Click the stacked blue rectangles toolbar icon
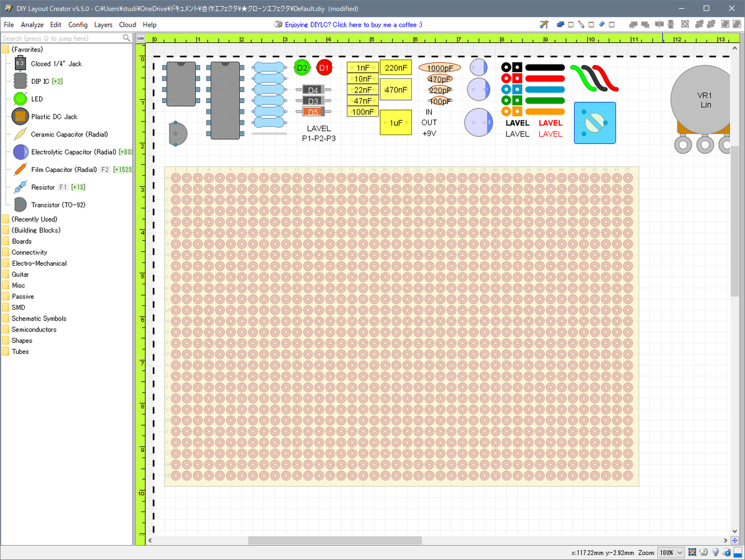The width and height of the screenshot is (745, 560). click(560, 24)
